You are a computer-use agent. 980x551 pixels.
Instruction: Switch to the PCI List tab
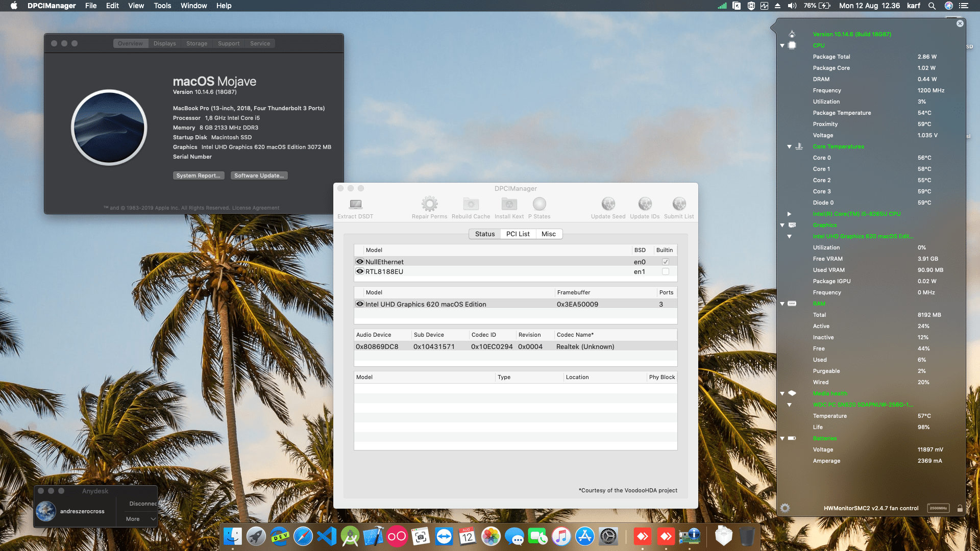tap(518, 234)
